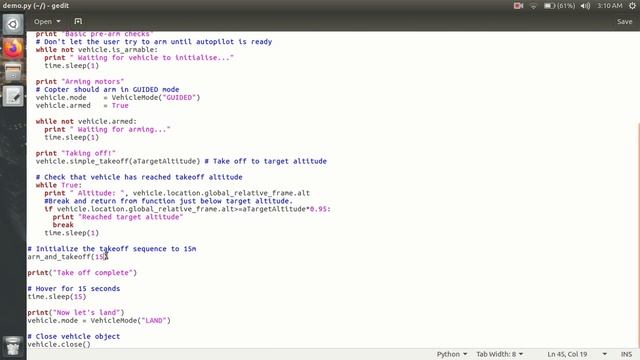The width and height of the screenshot is (640, 360).
Task: Click the Open button to open a file
Action: click(43, 21)
